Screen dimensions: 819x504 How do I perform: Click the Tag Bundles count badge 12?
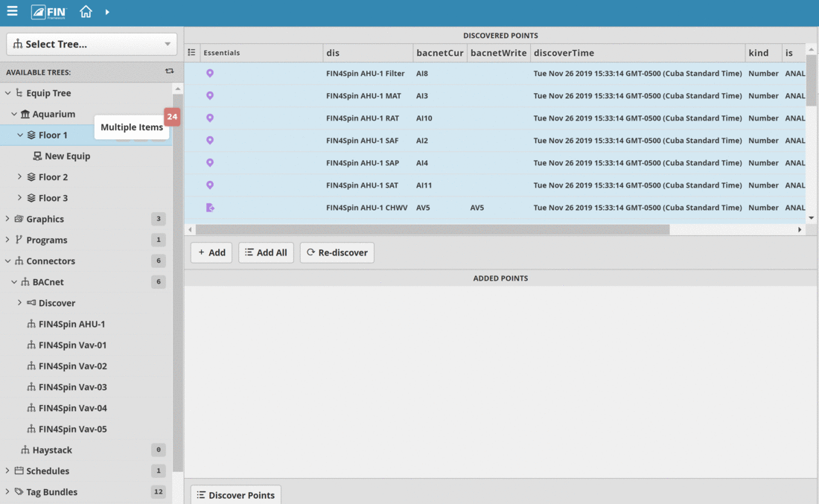coord(159,491)
